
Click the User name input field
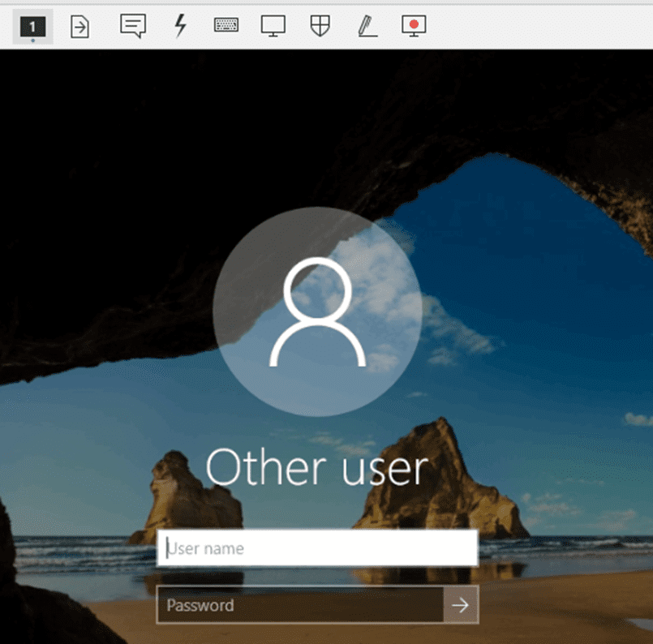[x=317, y=548]
